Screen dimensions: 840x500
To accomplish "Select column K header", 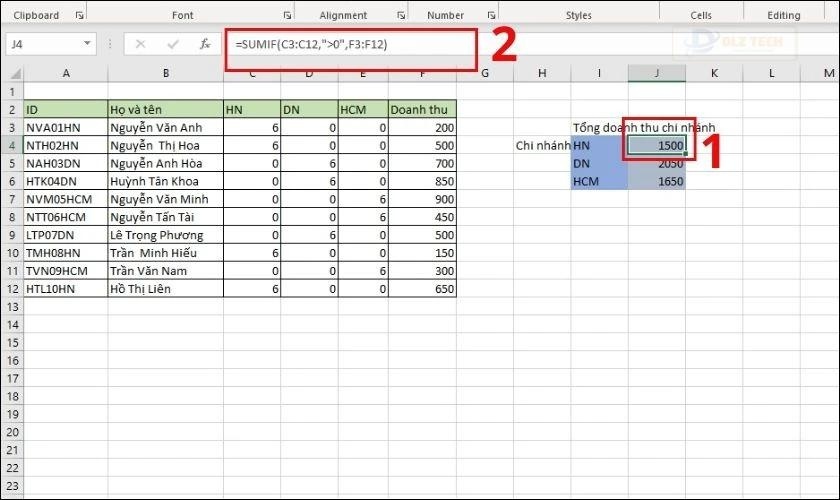I will click(715, 75).
